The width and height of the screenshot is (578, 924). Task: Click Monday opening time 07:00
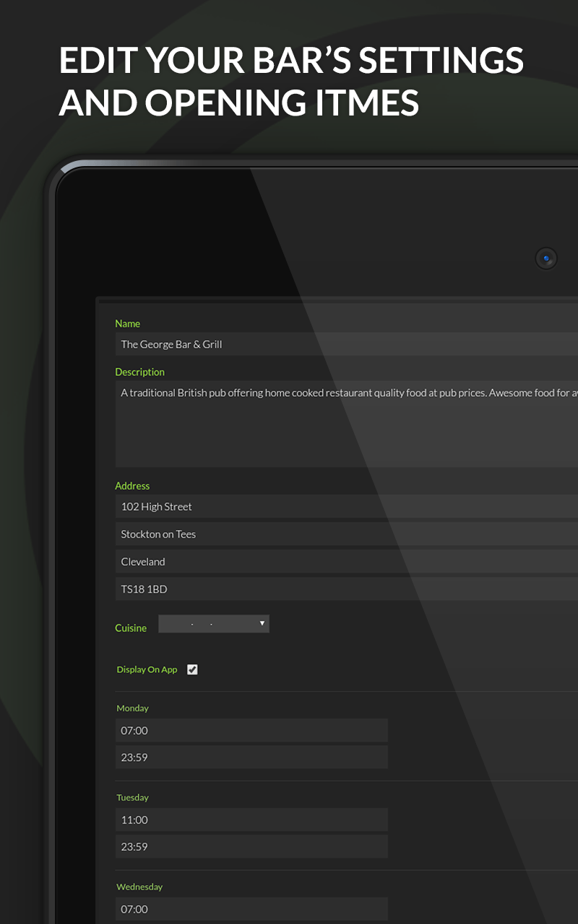(x=251, y=731)
